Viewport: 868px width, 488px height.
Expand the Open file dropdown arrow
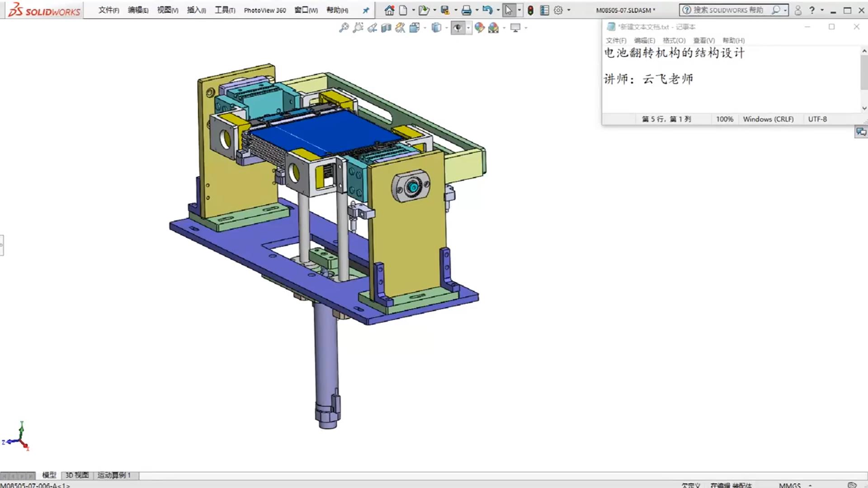(x=434, y=10)
